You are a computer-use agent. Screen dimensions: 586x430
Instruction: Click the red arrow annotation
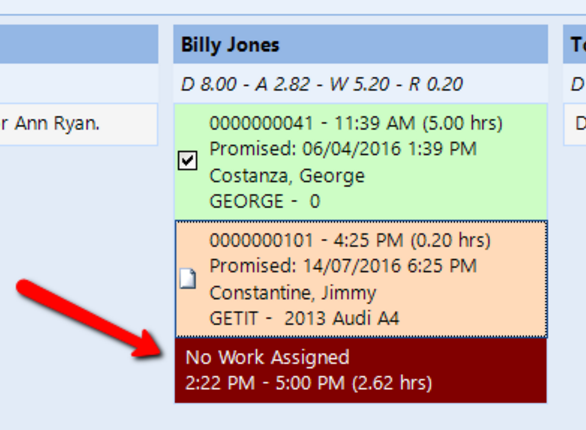pyautogui.click(x=90, y=319)
